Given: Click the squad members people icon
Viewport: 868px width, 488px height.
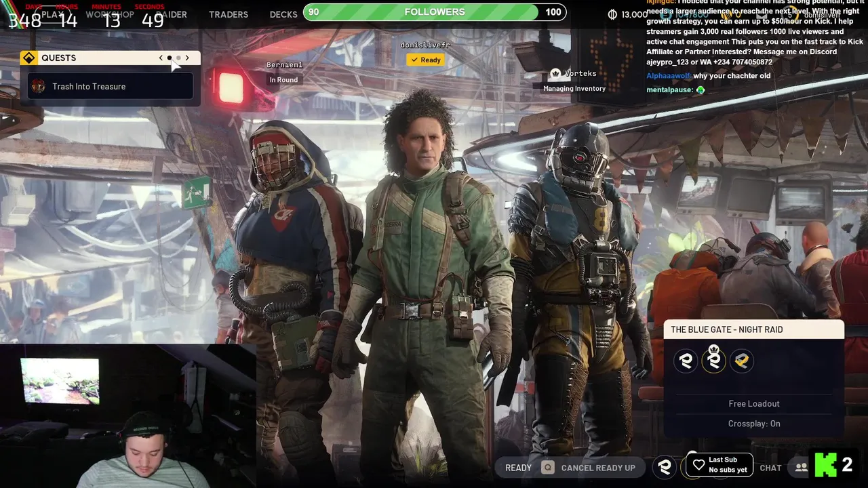Looking at the screenshot, I should [802, 468].
